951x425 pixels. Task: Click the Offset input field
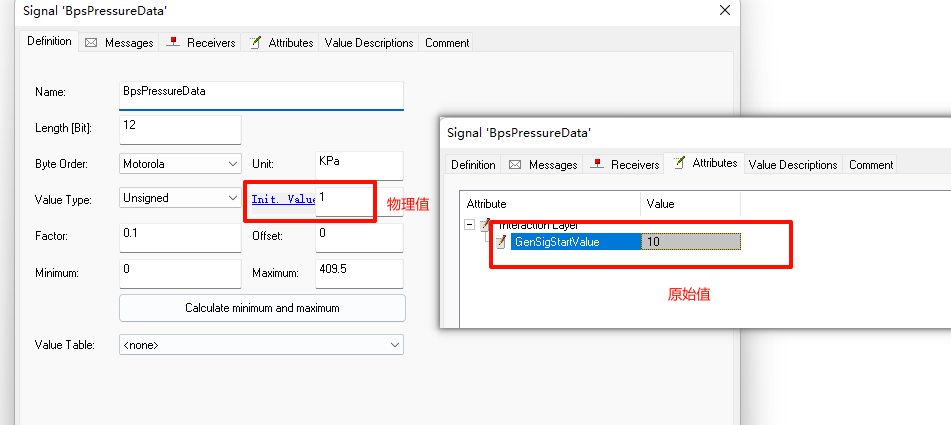[359, 237]
